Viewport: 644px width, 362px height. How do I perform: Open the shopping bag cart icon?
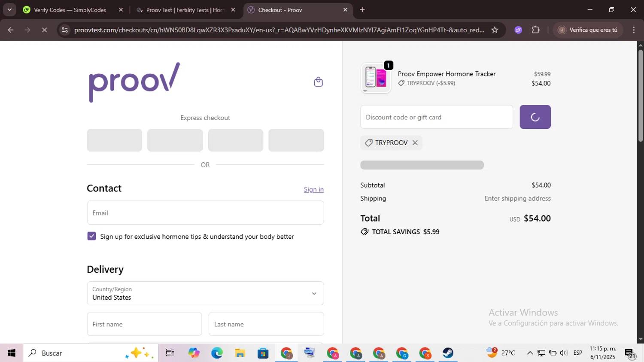(x=318, y=82)
